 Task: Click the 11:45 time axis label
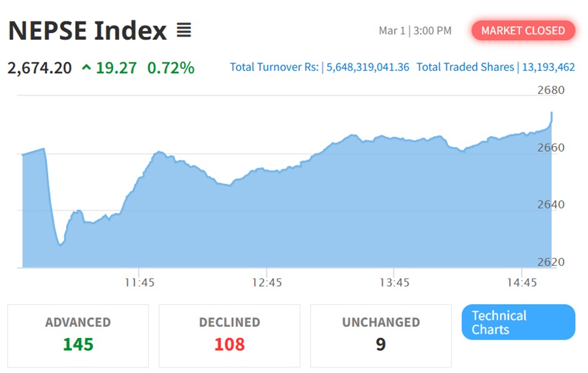pos(139,283)
